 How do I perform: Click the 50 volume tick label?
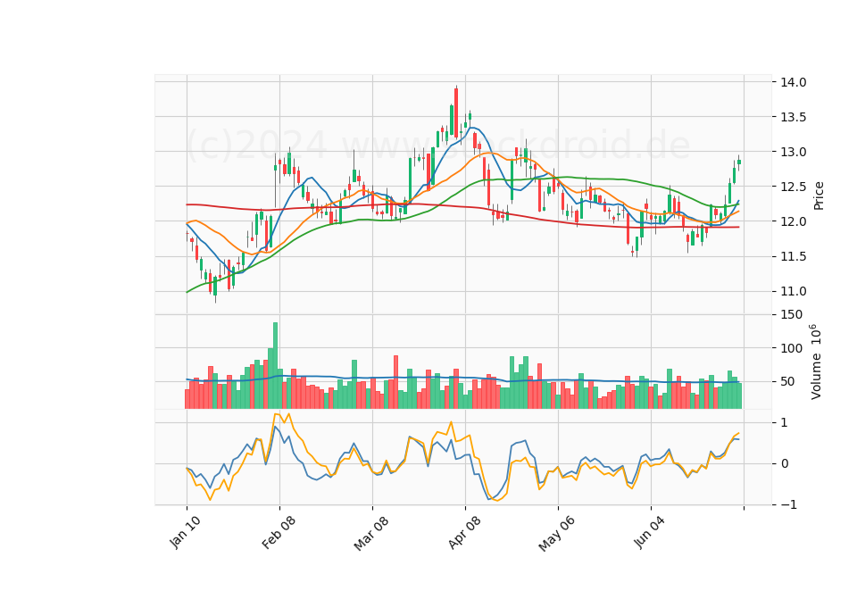coord(787,382)
